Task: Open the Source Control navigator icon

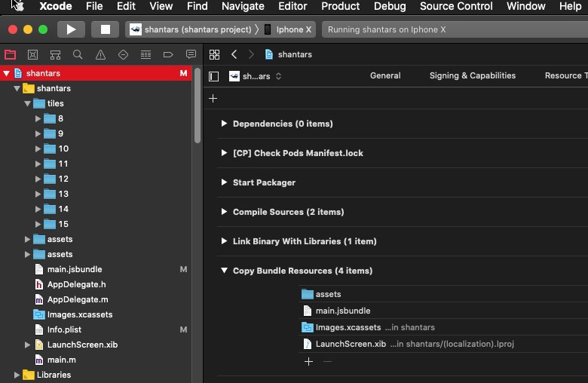Action: (32, 55)
